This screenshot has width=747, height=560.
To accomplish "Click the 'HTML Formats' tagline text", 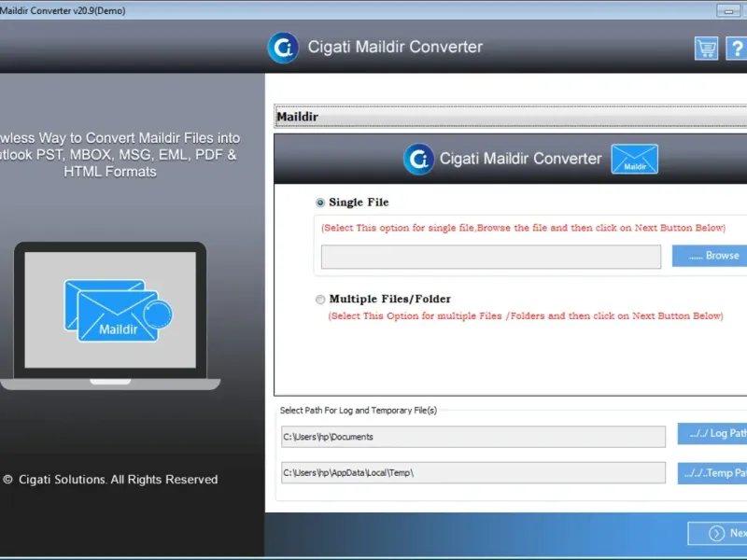I will (x=110, y=172).
